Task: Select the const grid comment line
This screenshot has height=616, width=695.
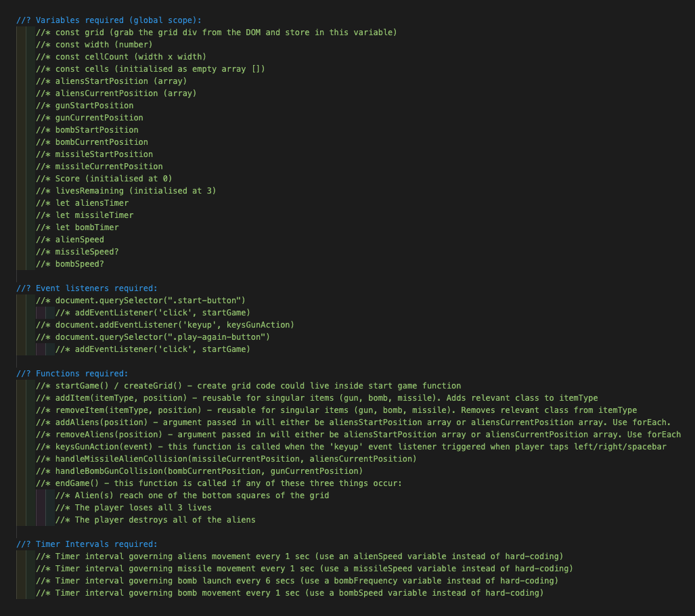Action: (217, 32)
